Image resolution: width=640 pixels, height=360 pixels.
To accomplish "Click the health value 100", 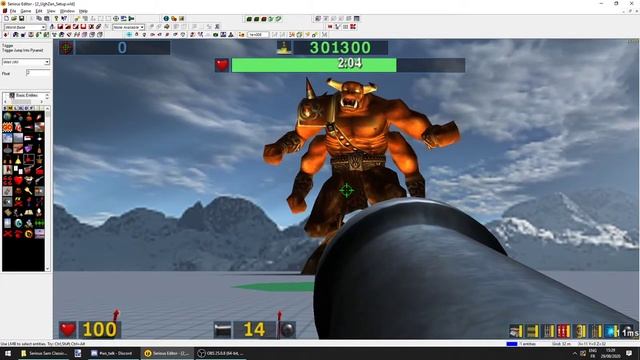I will (99, 329).
